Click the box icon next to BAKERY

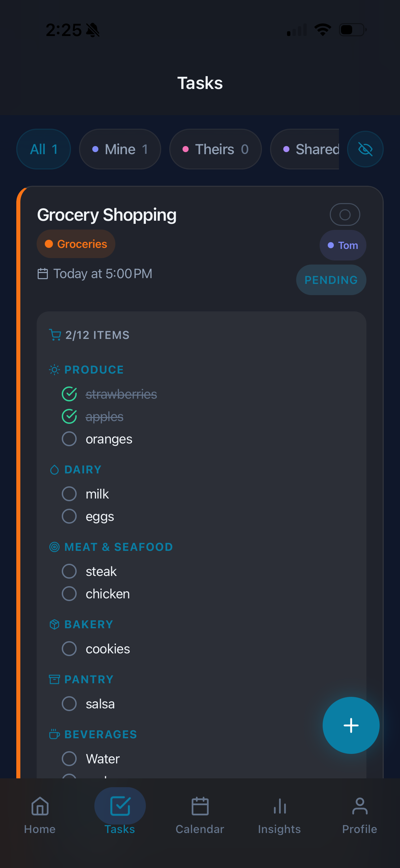click(54, 624)
